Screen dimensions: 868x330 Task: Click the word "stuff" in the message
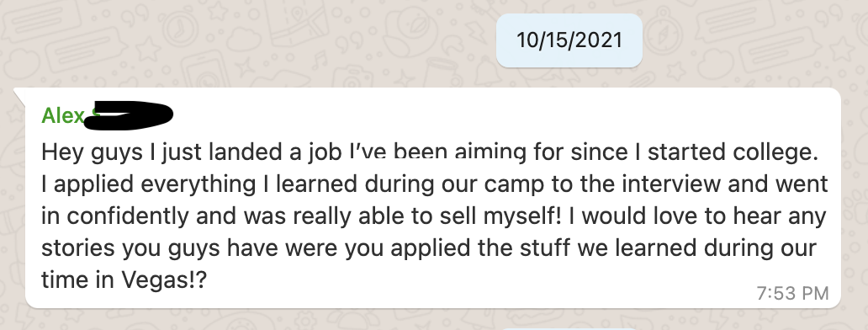coord(545,248)
